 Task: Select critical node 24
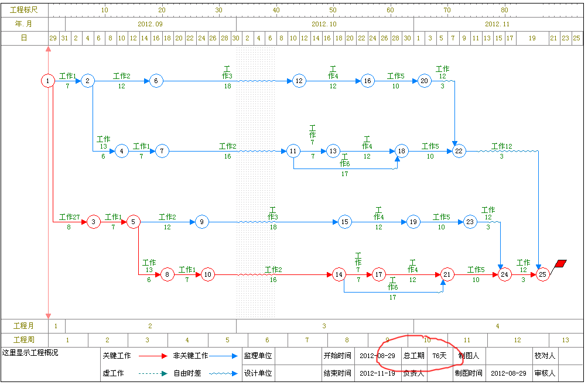[504, 274]
